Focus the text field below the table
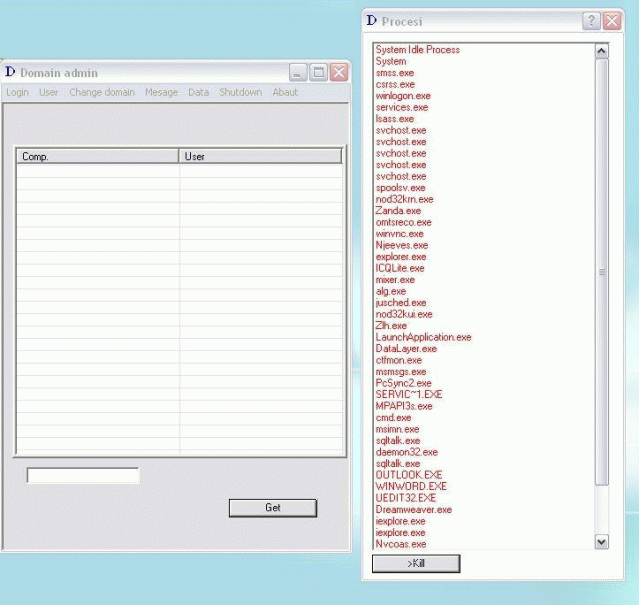The height and width of the screenshot is (605, 639). [x=83, y=475]
